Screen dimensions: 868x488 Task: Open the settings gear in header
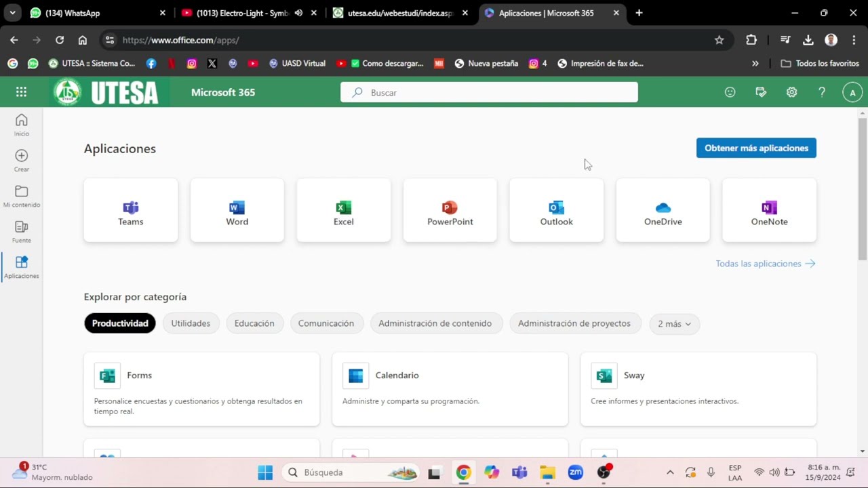(791, 92)
